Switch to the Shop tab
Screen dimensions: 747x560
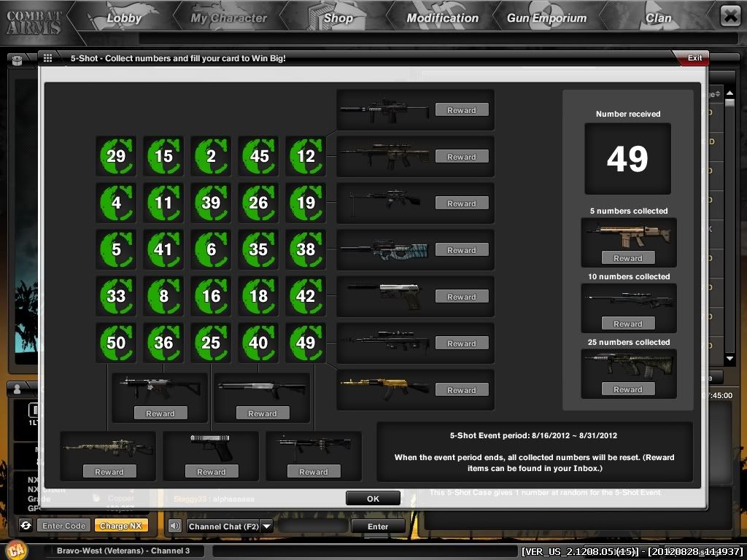(x=338, y=17)
